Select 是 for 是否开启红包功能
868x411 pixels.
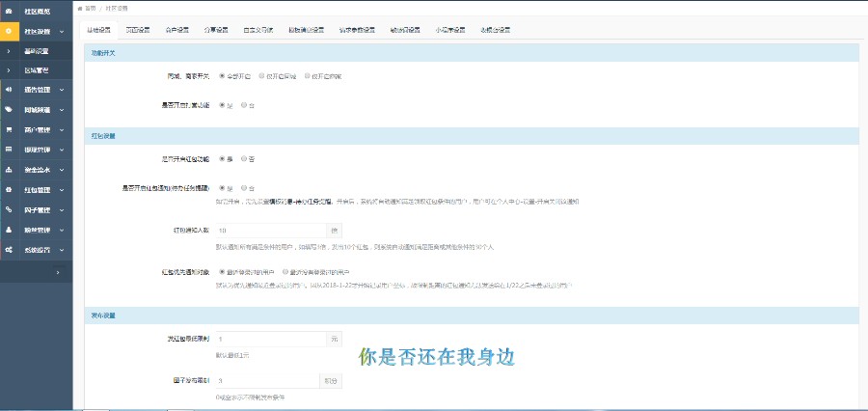pos(223,158)
